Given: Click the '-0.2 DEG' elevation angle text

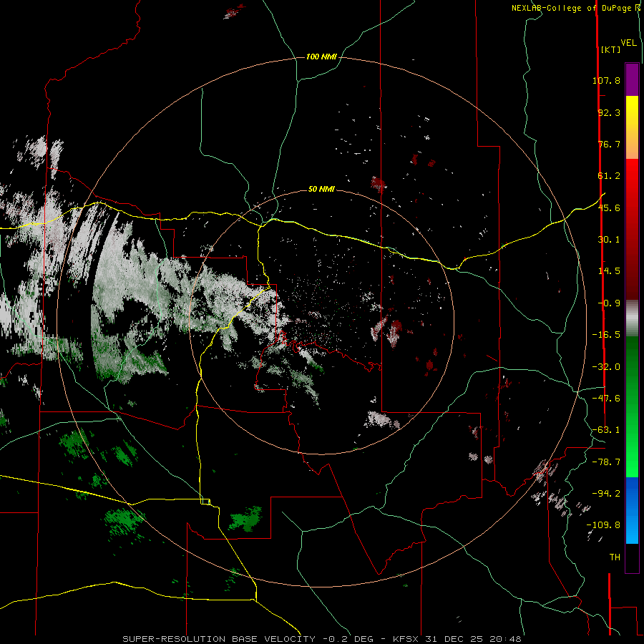Looking at the screenshot, I should [x=348, y=639].
